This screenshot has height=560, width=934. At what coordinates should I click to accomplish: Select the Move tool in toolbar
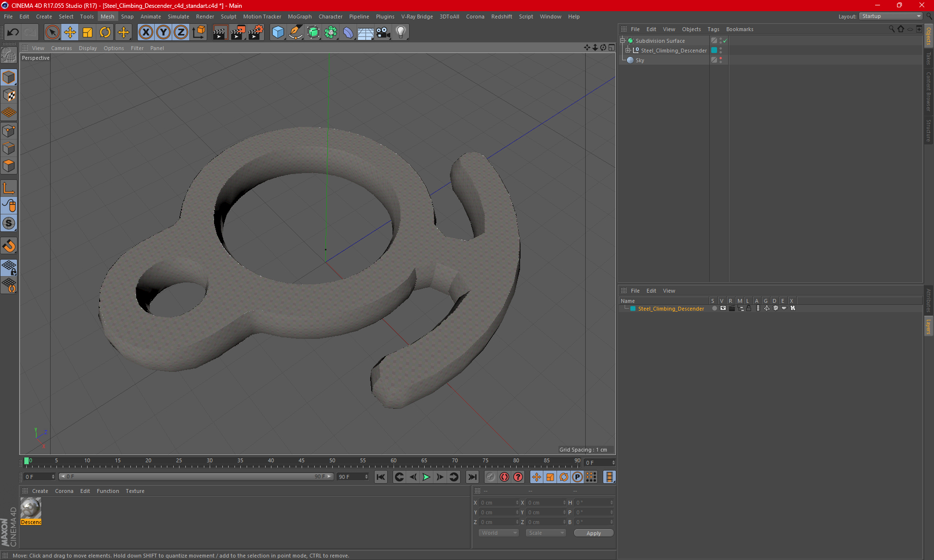70,33
